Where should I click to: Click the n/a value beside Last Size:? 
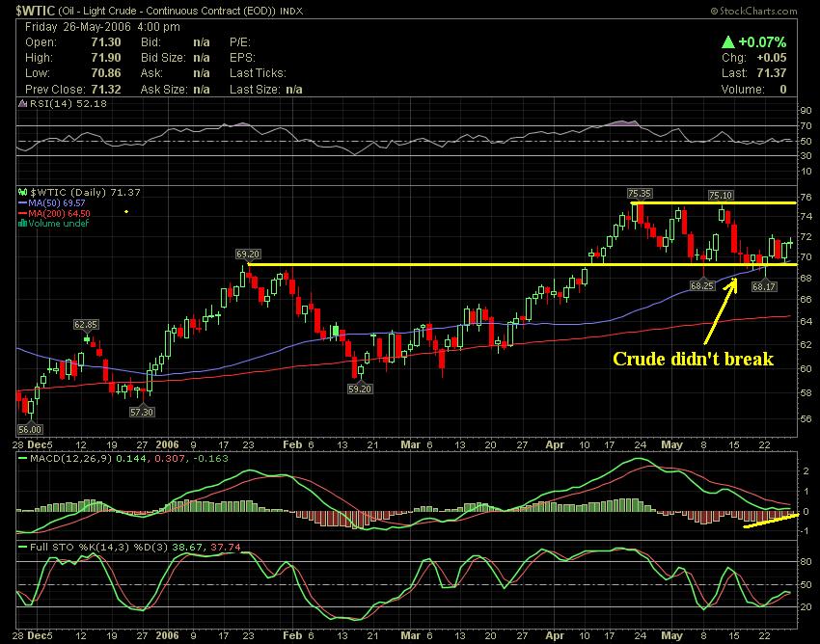click(294, 90)
